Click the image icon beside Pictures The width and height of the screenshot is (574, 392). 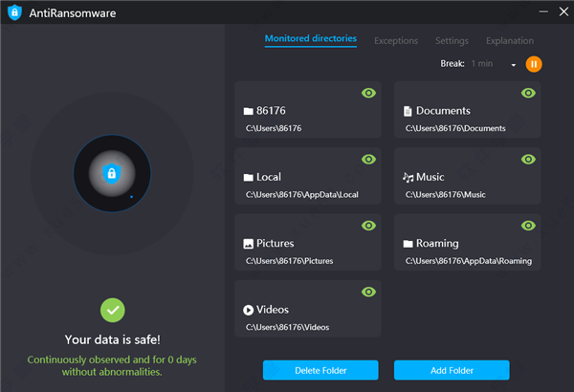coord(248,244)
